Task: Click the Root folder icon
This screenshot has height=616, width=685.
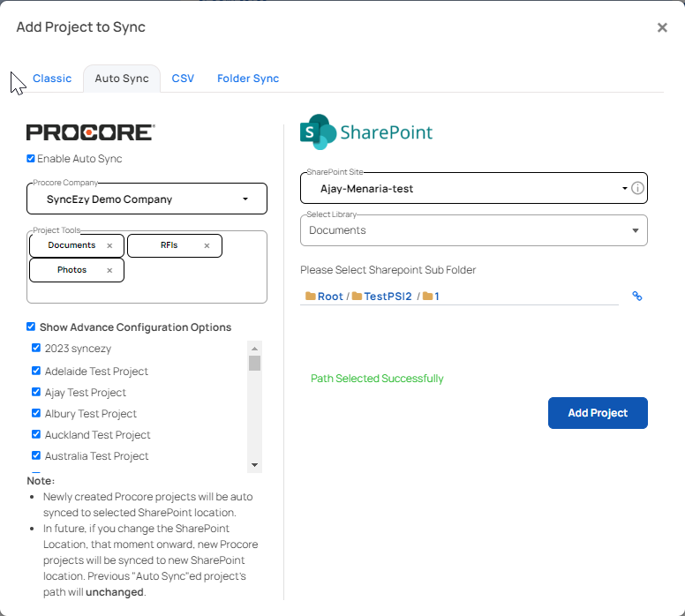Action: [x=311, y=297]
